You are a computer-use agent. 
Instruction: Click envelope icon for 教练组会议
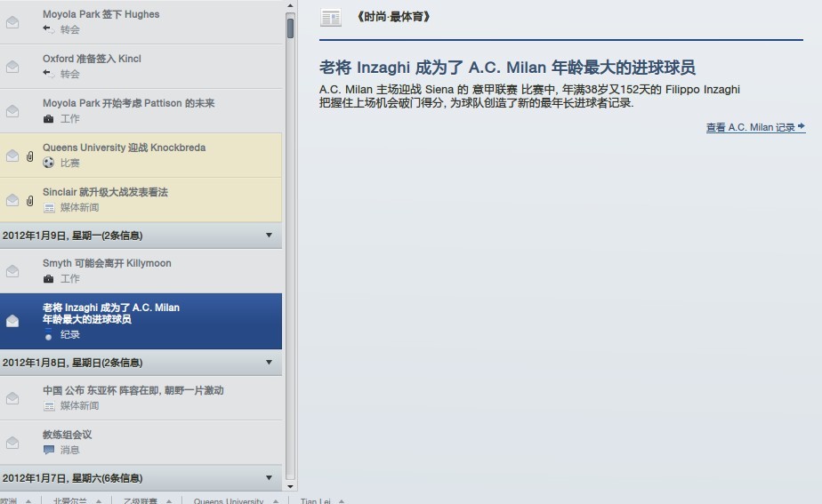[12, 444]
